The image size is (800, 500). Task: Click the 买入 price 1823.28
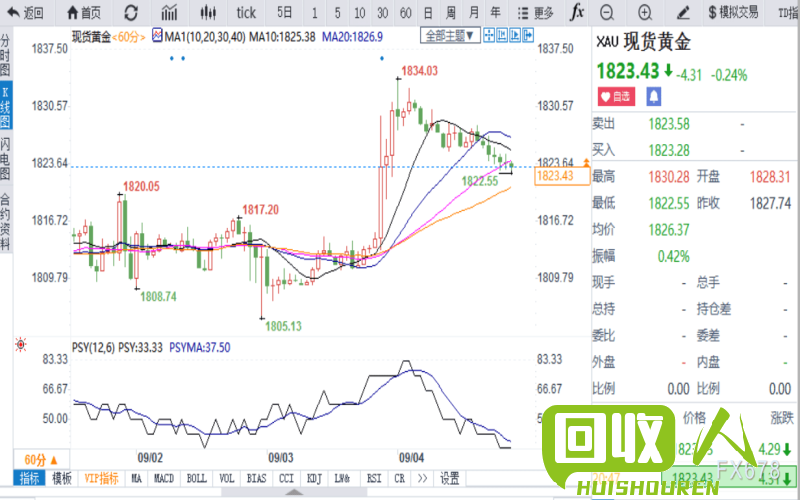point(668,151)
